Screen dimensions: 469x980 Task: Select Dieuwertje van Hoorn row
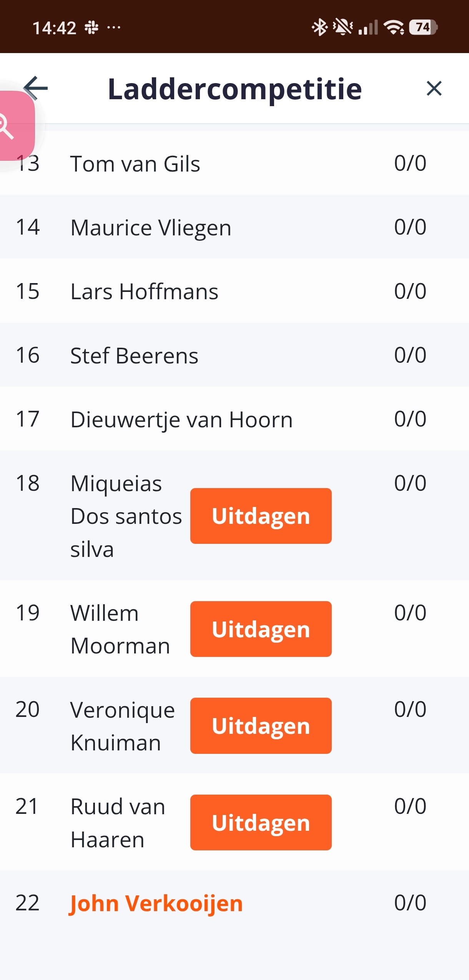click(181, 419)
